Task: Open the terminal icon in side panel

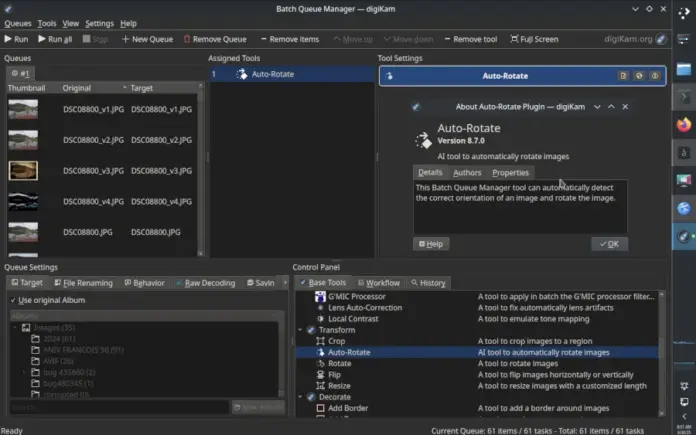Action: click(684, 97)
